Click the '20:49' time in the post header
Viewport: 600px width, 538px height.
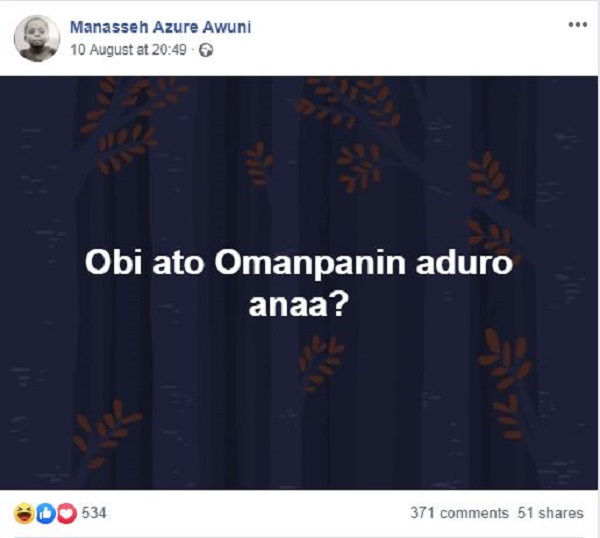pos(177,50)
